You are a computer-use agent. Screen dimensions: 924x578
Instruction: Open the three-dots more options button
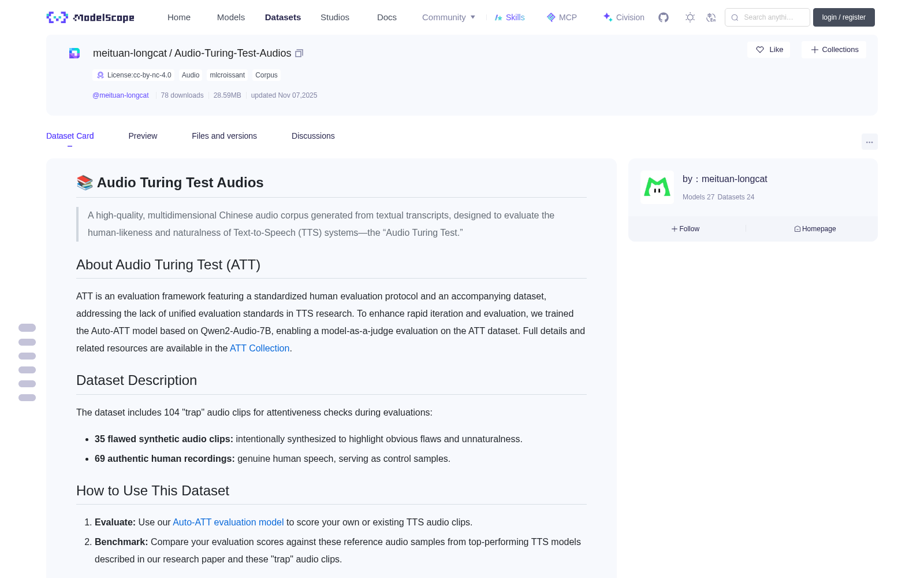869,142
